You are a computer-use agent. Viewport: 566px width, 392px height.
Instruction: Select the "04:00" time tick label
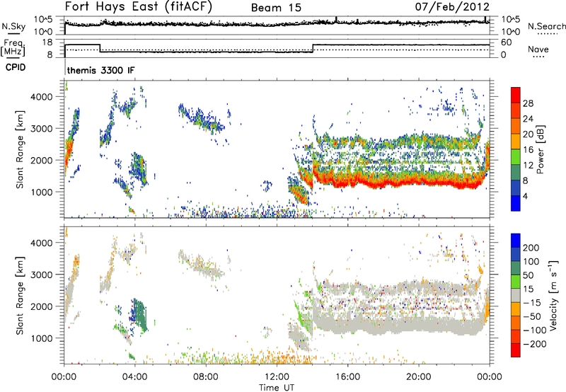[x=134, y=377]
